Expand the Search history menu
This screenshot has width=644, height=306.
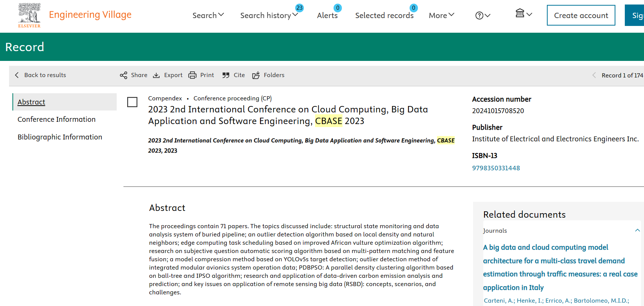(269, 15)
